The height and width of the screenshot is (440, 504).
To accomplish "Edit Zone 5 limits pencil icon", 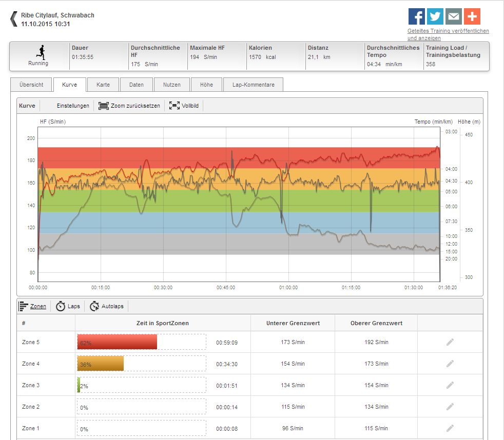I will pos(450,342).
